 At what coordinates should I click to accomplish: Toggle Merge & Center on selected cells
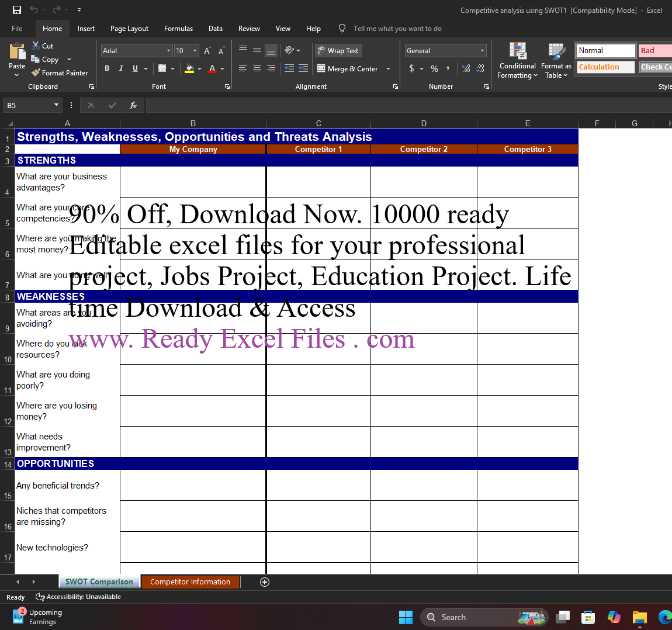click(x=348, y=68)
